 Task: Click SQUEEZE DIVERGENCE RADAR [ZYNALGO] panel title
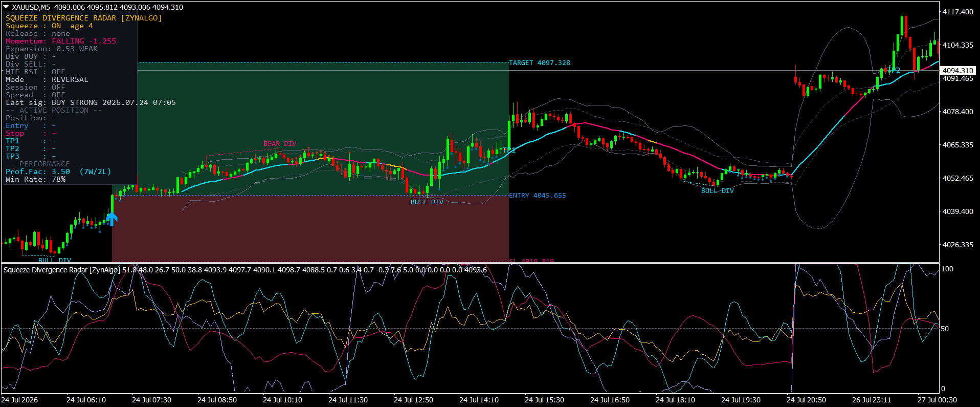click(84, 18)
